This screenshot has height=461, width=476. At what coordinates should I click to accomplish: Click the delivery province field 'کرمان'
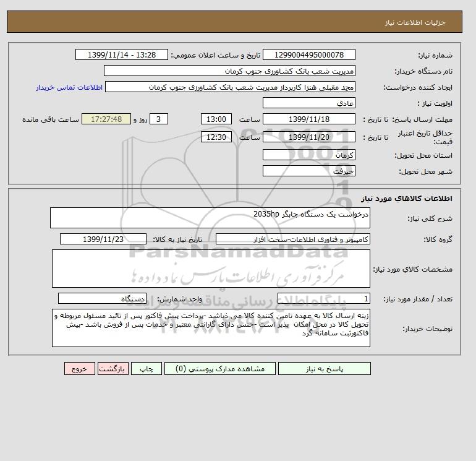coord(308,155)
